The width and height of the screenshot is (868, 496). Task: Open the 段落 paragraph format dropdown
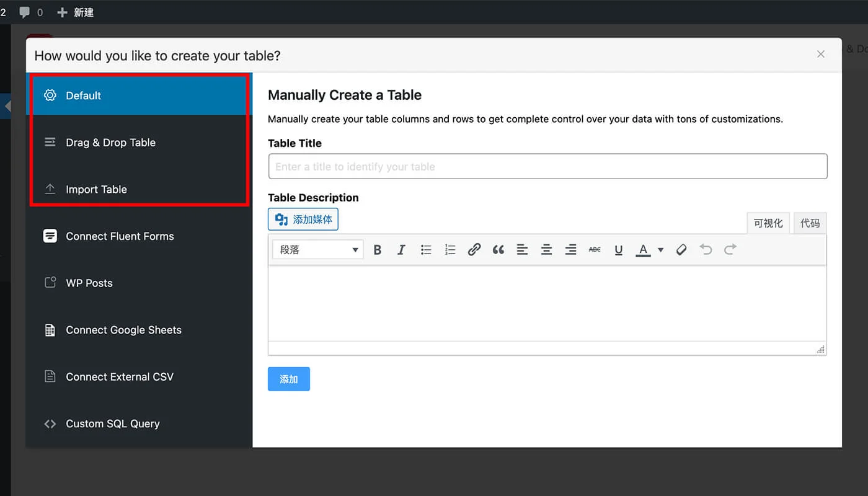[x=317, y=250]
